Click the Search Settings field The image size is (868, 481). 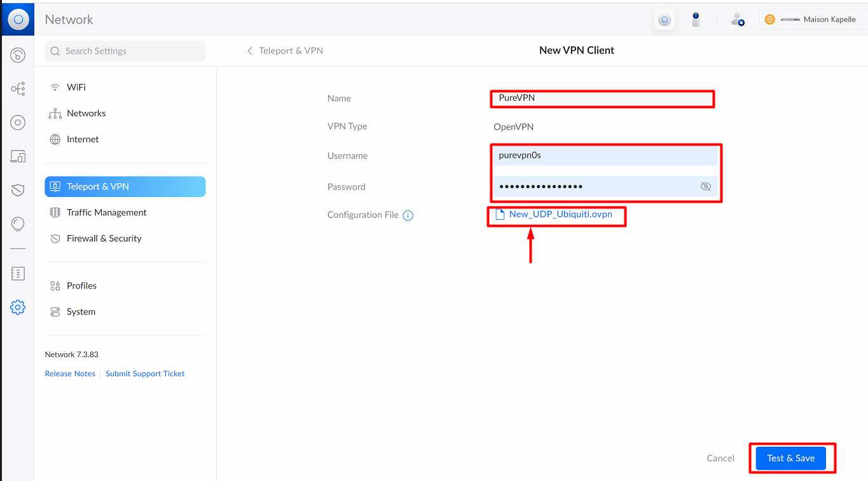click(125, 51)
